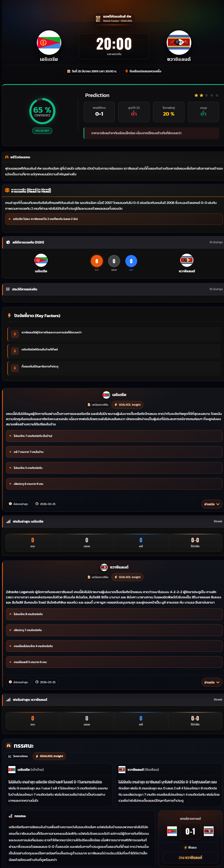Click the Swaziland flag in the match header
The height and width of the screenshot is (868, 224).
click(179, 43)
